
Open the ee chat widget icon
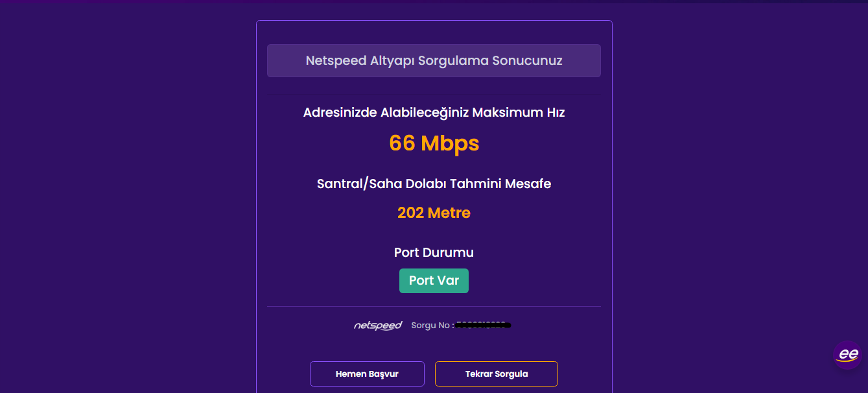847,355
